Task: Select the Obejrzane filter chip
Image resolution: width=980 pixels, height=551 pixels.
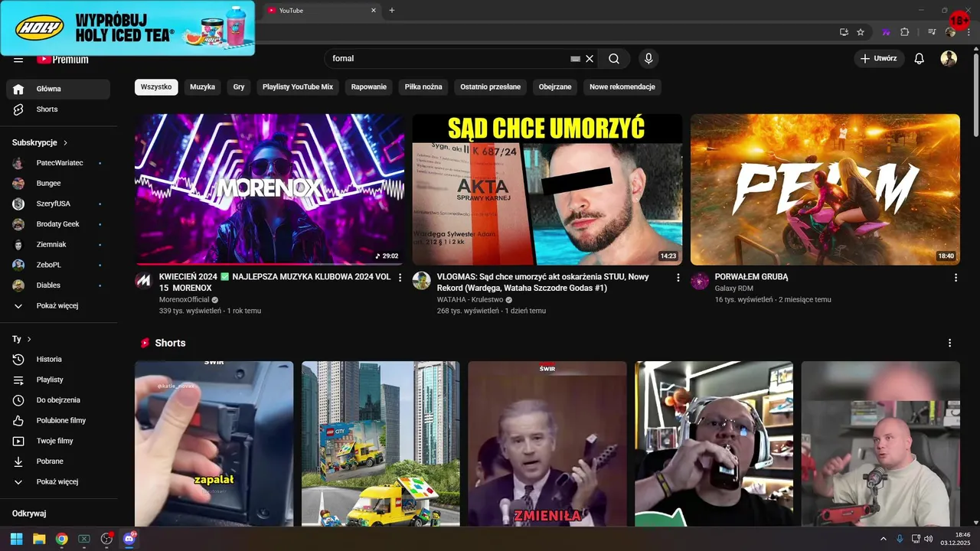Action: [x=555, y=87]
